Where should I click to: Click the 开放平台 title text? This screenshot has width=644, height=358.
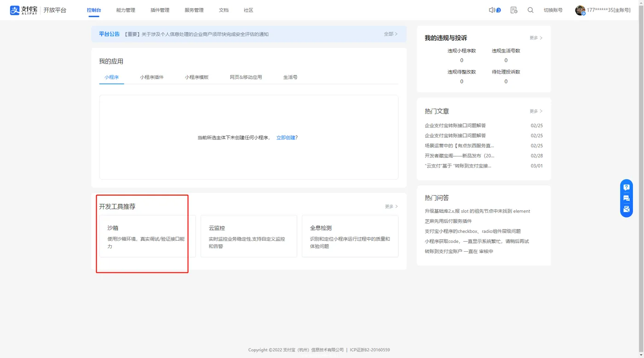(55, 10)
